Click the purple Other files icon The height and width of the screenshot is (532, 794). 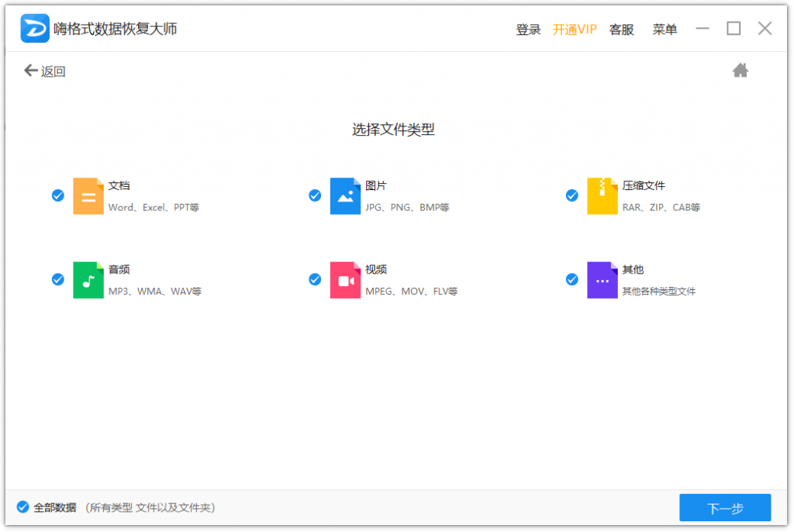[602, 280]
